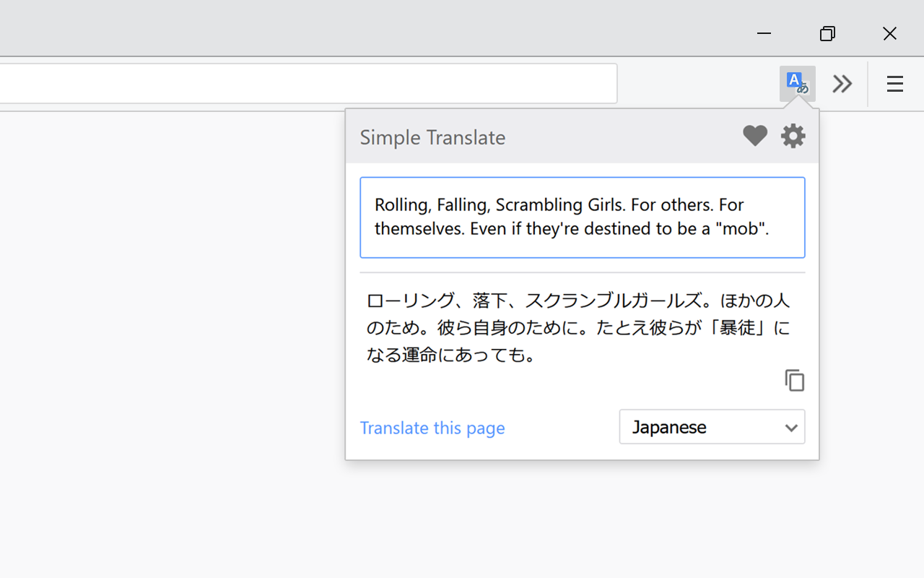Click the Translate this page link

(x=432, y=427)
